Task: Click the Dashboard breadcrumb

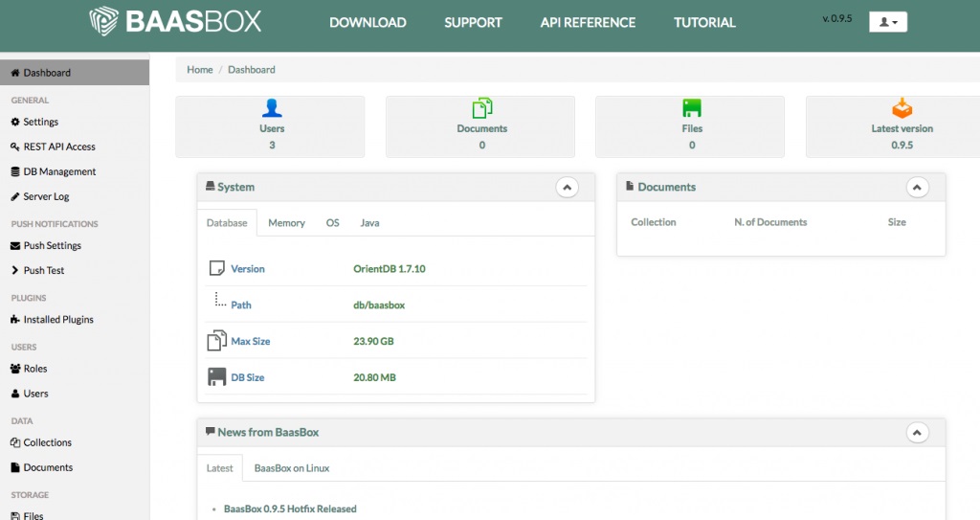Action: [252, 70]
